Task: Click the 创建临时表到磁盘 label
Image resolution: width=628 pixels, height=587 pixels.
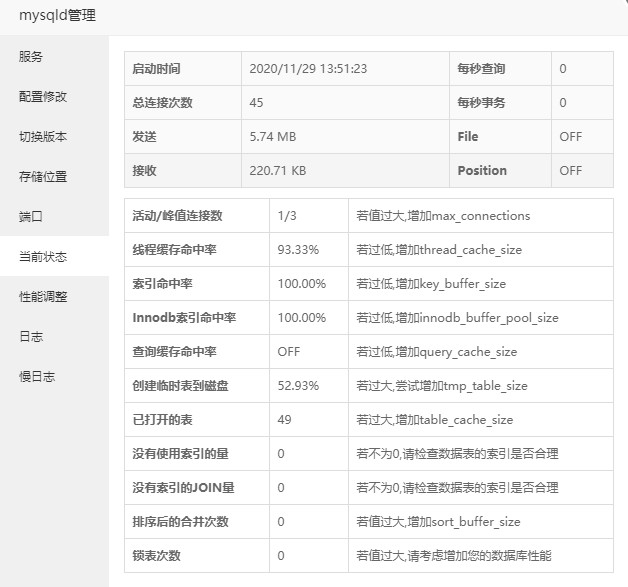Action: (181, 386)
